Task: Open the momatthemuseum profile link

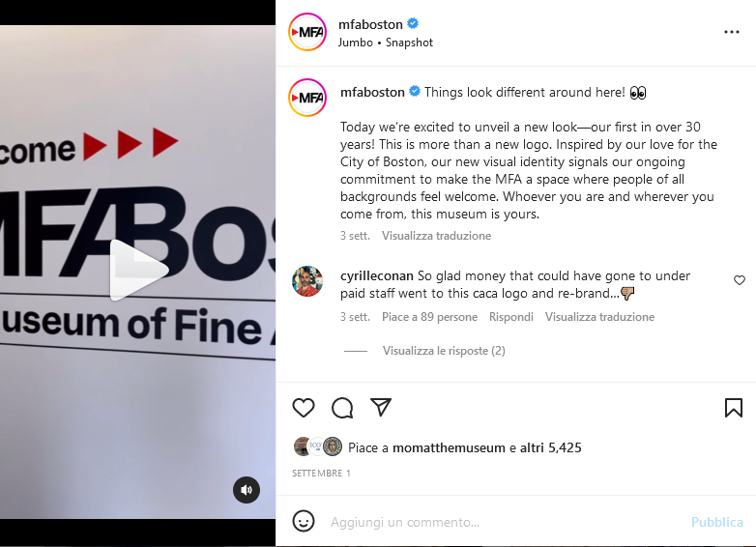Action: tap(449, 447)
